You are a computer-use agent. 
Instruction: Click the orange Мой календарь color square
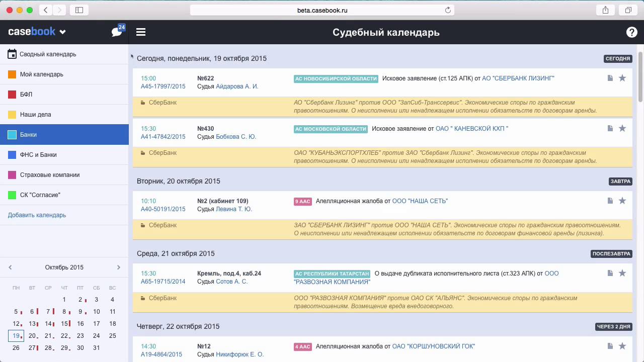12,74
